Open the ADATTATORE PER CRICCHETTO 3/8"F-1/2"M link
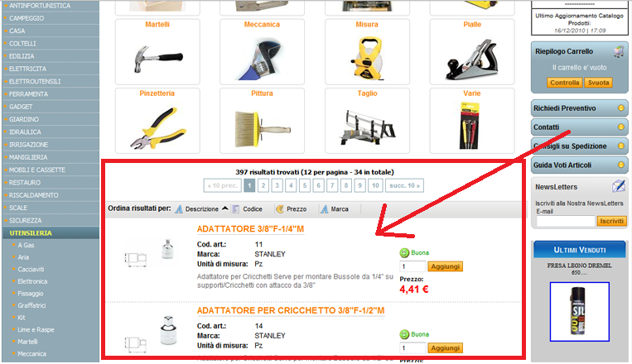 [291, 310]
